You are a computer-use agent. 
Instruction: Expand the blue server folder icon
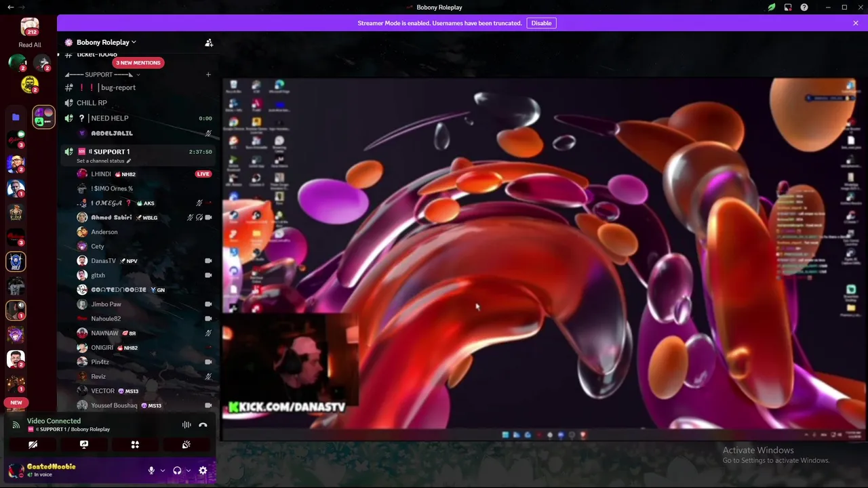coord(16,117)
